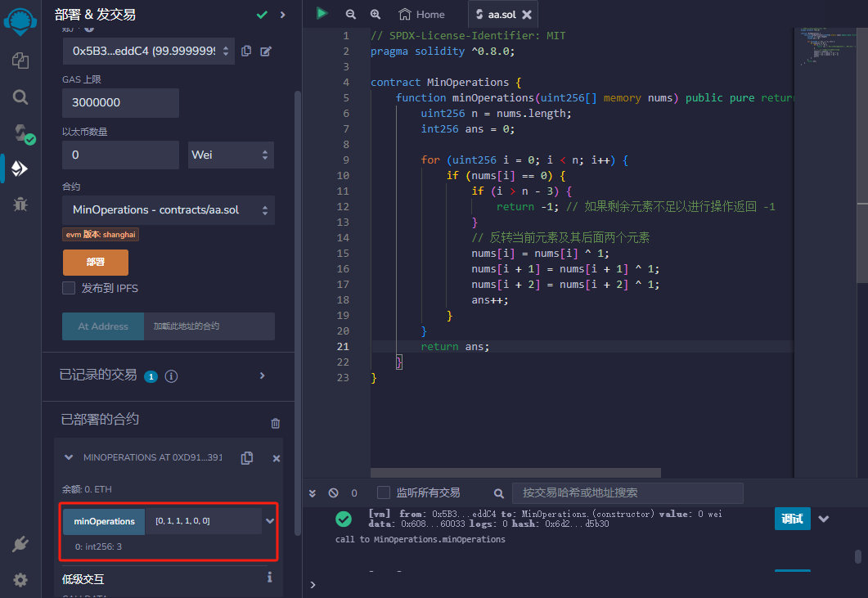Copy the account address to clipboard
This screenshot has height=598, width=868.
246,51
